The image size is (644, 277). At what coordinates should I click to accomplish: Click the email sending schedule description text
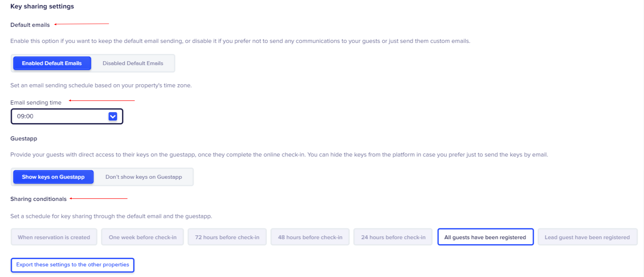[101, 85]
